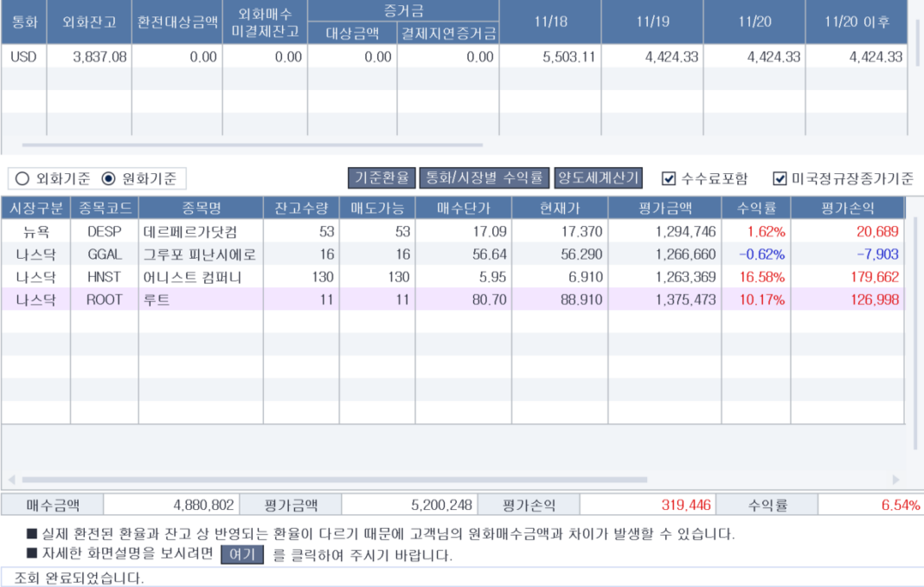Disable the 수수료포함 checkbox
Image resolution: width=924 pixels, height=587 pixels.
(x=669, y=178)
